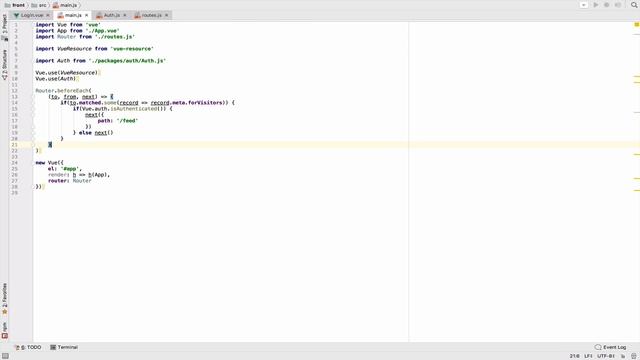Click line number 24 in the gutter

(x=15, y=162)
